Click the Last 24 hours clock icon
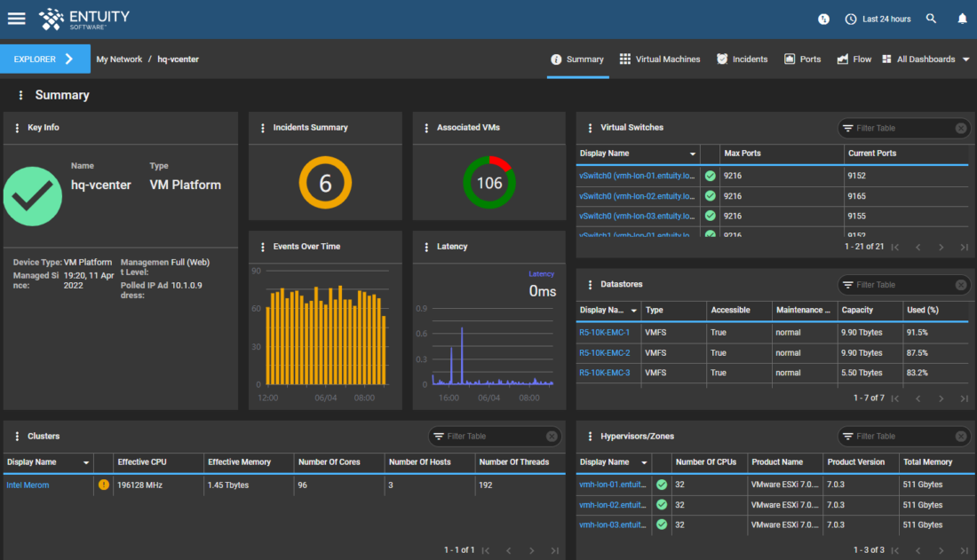This screenshot has height=560, width=977. (x=851, y=20)
